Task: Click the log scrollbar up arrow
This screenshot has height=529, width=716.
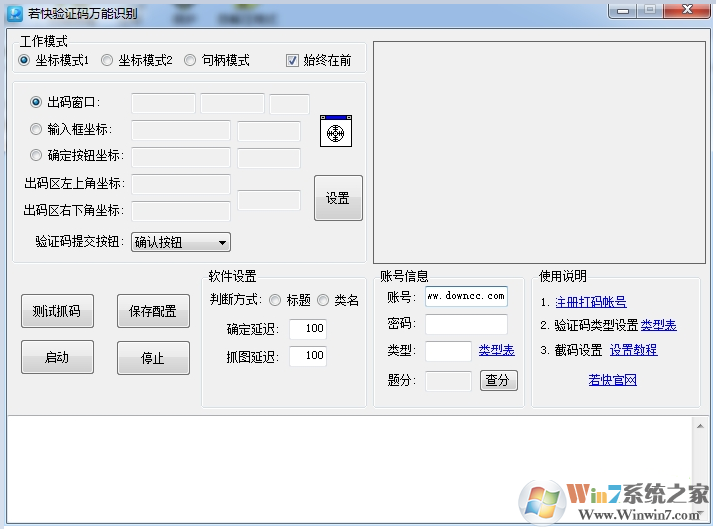Action: tap(700, 426)
